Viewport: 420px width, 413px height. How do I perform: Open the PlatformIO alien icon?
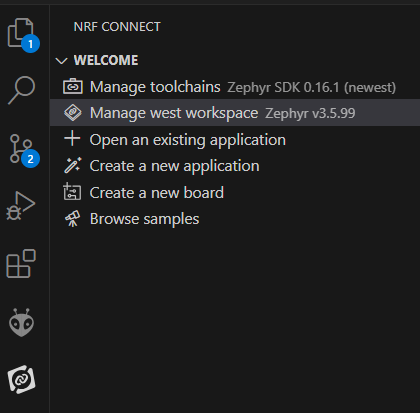tap(21, 322)
